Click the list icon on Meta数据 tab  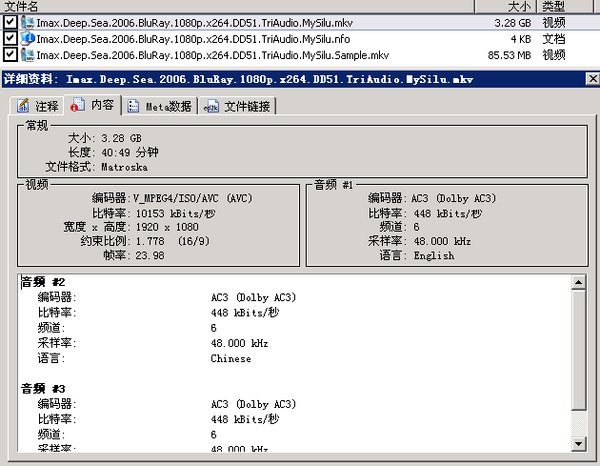133,106
